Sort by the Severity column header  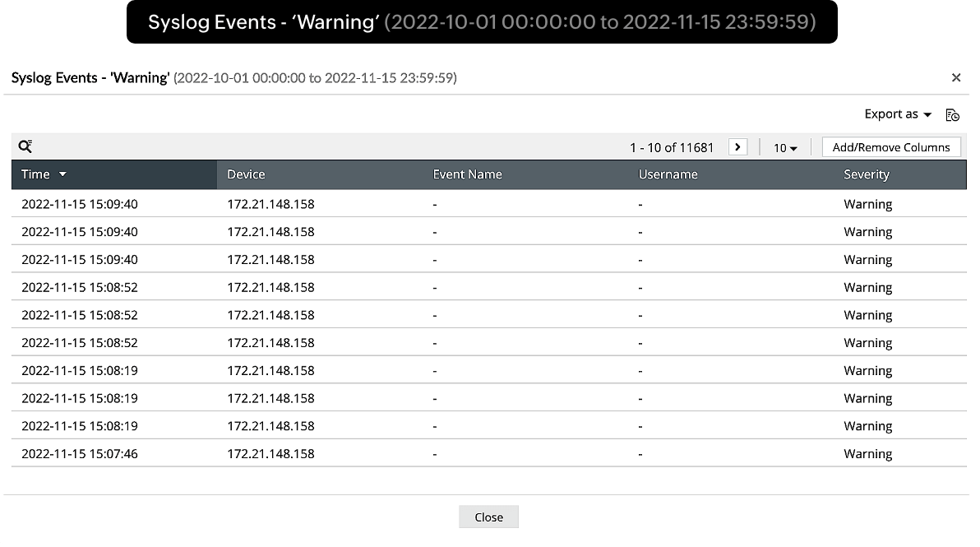click(867, 174)
